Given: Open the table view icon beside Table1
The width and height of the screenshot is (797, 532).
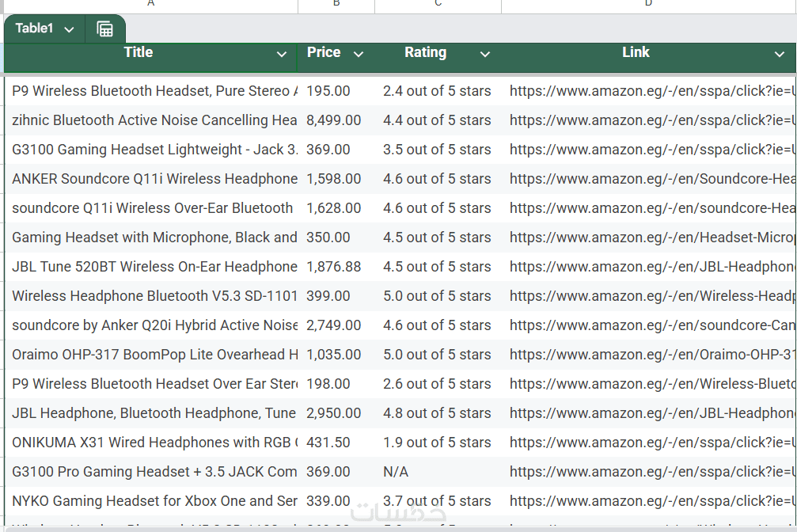Looking at the screenshot, I should [x=105, y=29].
